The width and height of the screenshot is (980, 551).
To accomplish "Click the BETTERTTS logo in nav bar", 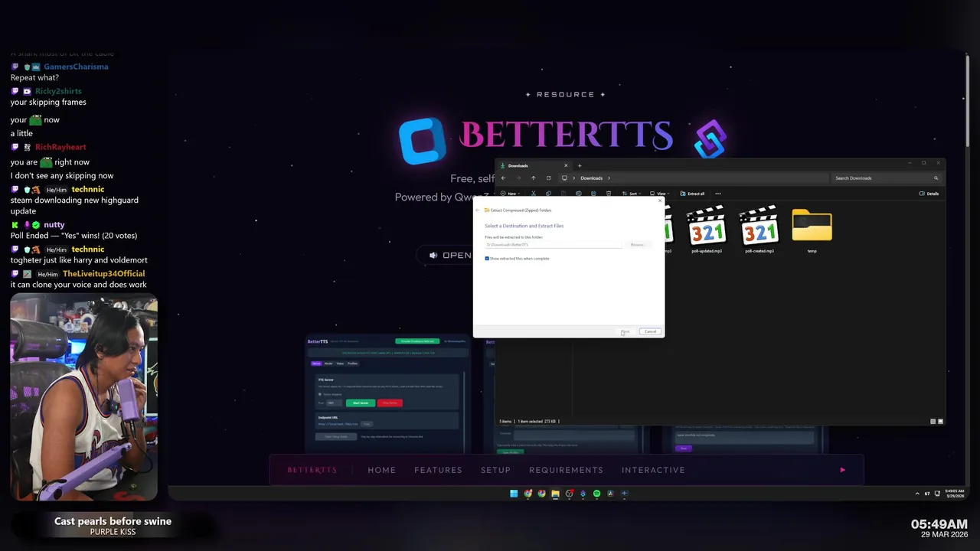I will pos(312,470).
